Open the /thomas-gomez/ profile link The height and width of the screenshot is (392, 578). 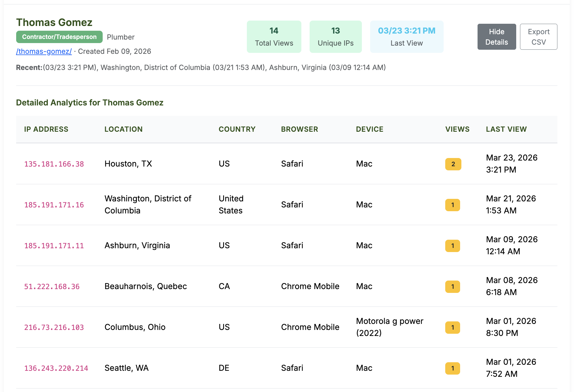[43, 51]
